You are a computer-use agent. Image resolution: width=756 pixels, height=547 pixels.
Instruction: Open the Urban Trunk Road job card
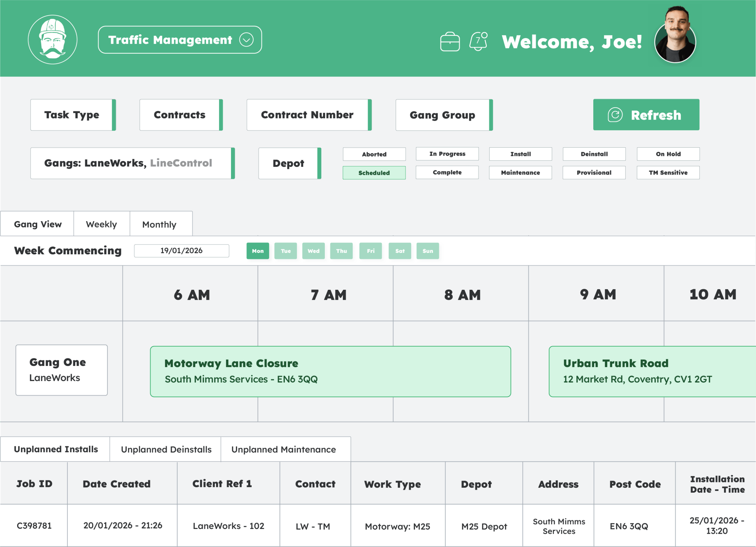click(652, 371)
